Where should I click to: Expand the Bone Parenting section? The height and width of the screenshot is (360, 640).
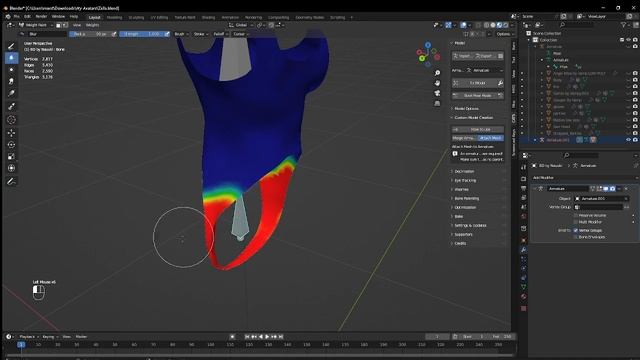(467, 198)
